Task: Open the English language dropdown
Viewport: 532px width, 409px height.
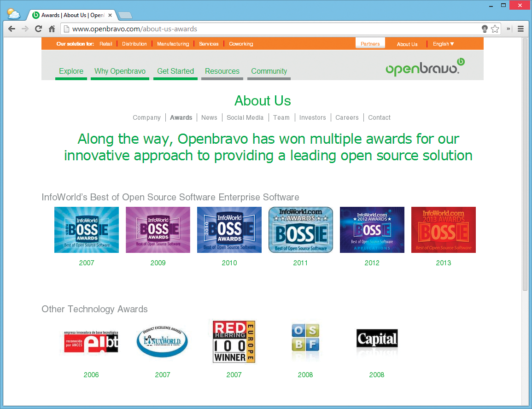Action: 443,44
